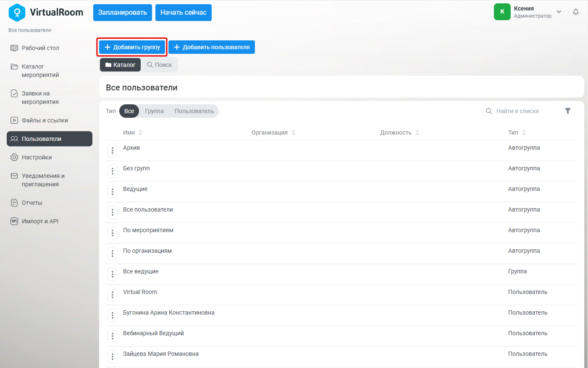Click the Запланировать button
The width and height of the screenshot is (588, 368).
tap(123, 13)
